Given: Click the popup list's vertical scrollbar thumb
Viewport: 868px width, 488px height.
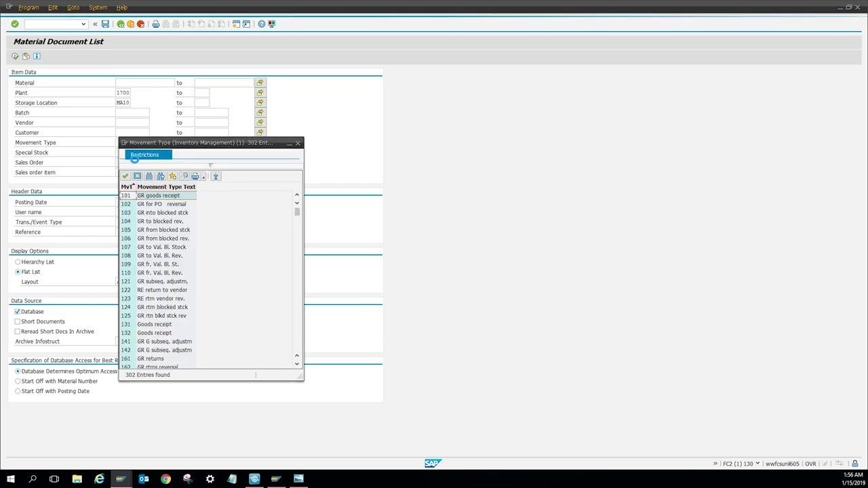Looking at the screenshot, I should [297, 211].
